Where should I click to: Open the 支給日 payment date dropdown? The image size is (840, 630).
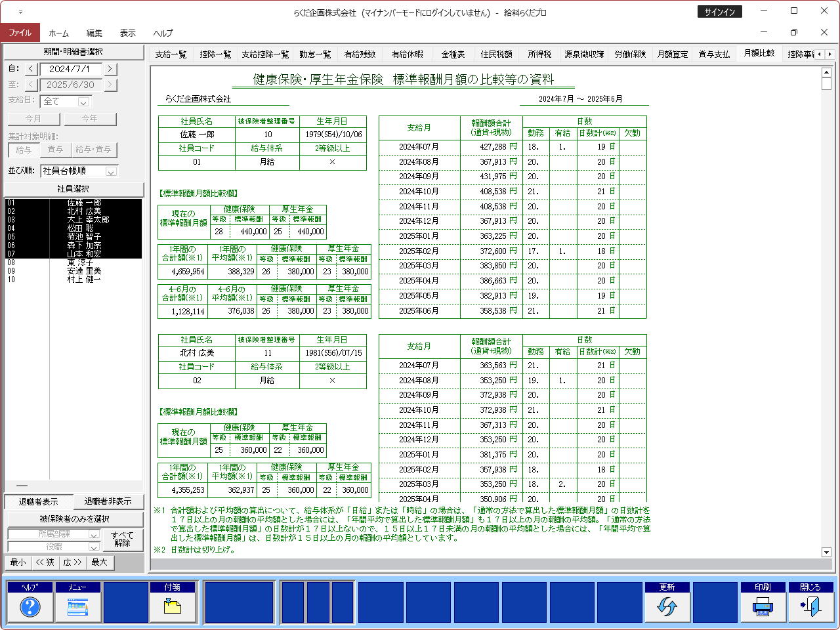83,102
